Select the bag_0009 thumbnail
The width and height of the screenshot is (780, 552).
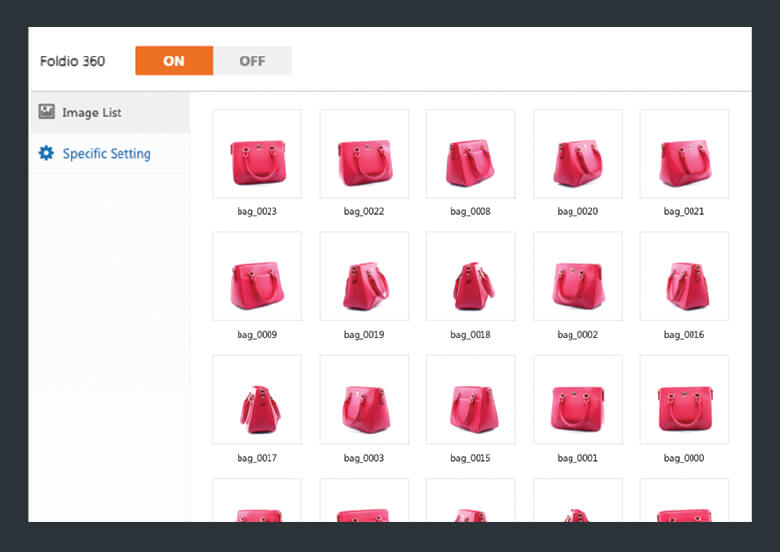(257, 276)
